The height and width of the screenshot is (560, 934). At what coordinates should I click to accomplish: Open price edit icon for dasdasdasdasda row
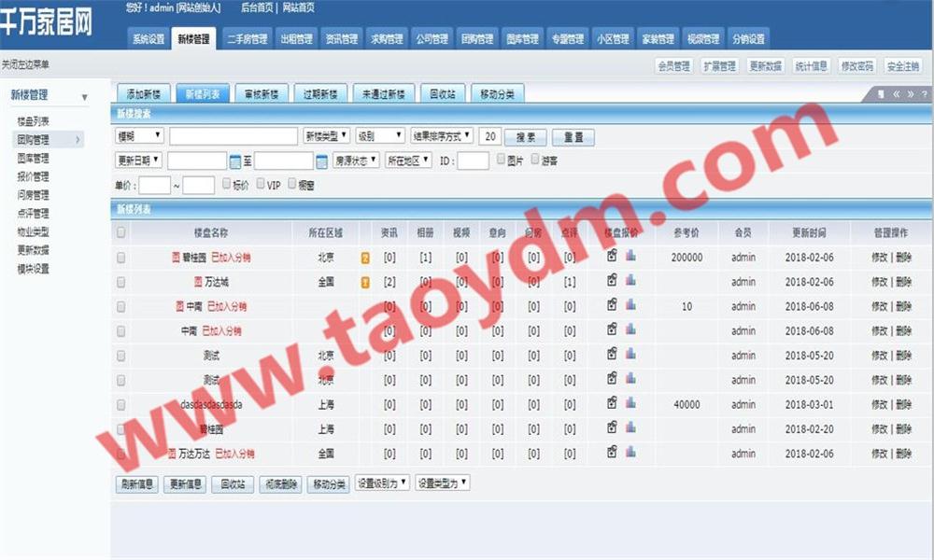tap(612, 403)
